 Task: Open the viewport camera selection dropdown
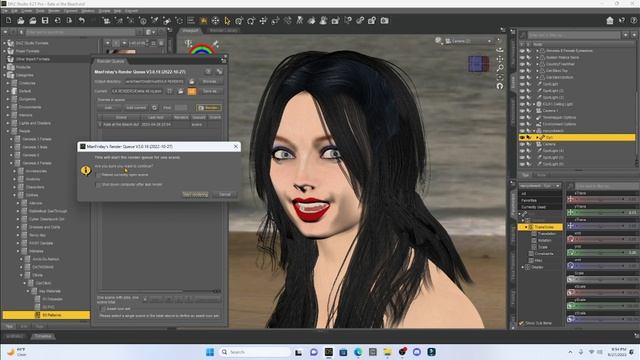point(469,41)
